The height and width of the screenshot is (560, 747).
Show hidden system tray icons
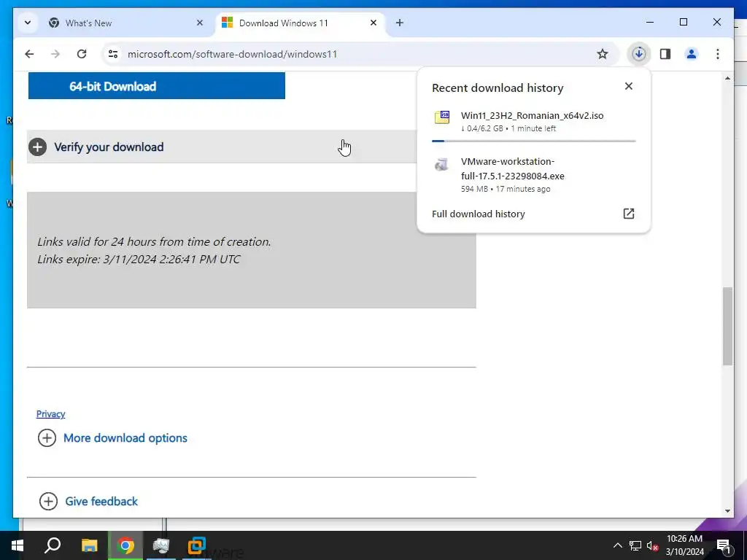617,545
